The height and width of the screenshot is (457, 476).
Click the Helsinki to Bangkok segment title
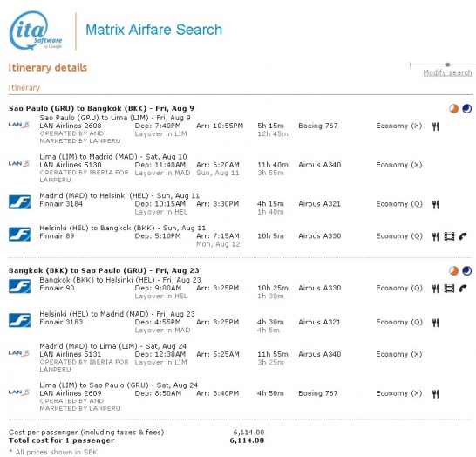[x=123, y=228]
